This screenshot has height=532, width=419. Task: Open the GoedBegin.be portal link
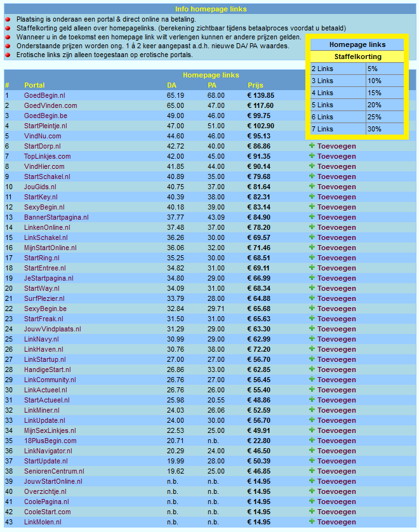(46, 116)
